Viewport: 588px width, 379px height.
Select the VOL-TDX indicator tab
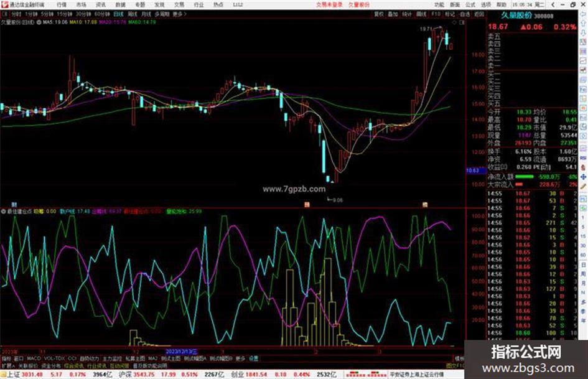54,358
